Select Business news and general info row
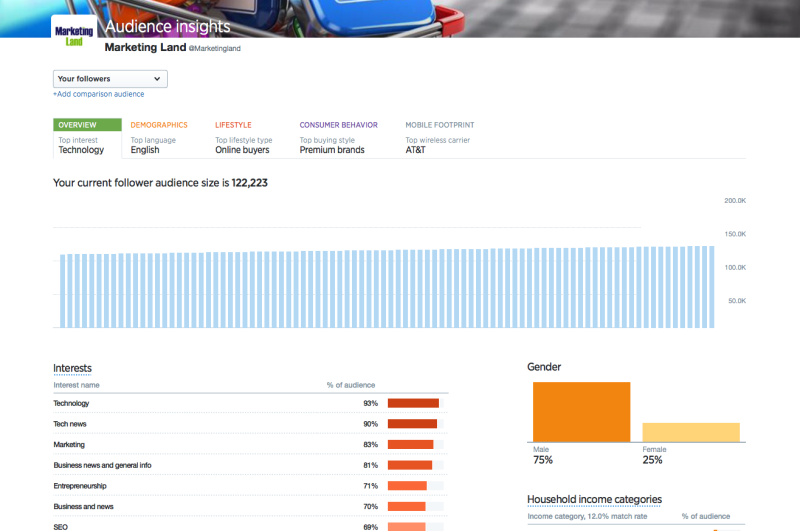The height and width of the screenshot is (531, 800). pyautogui.click(x=251, y=465)
